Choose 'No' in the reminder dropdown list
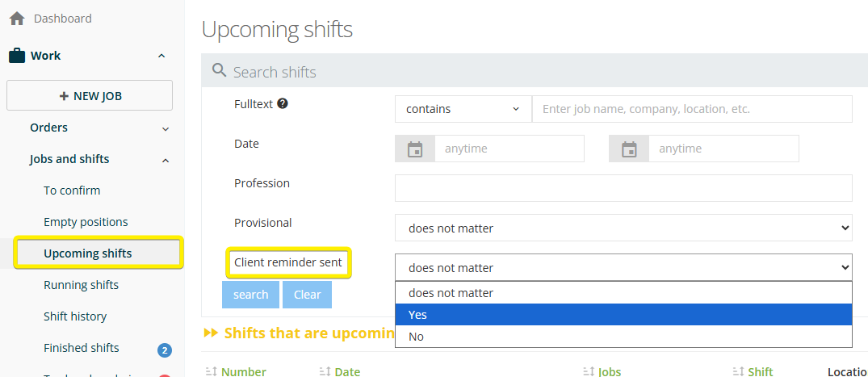 (623, 337)
